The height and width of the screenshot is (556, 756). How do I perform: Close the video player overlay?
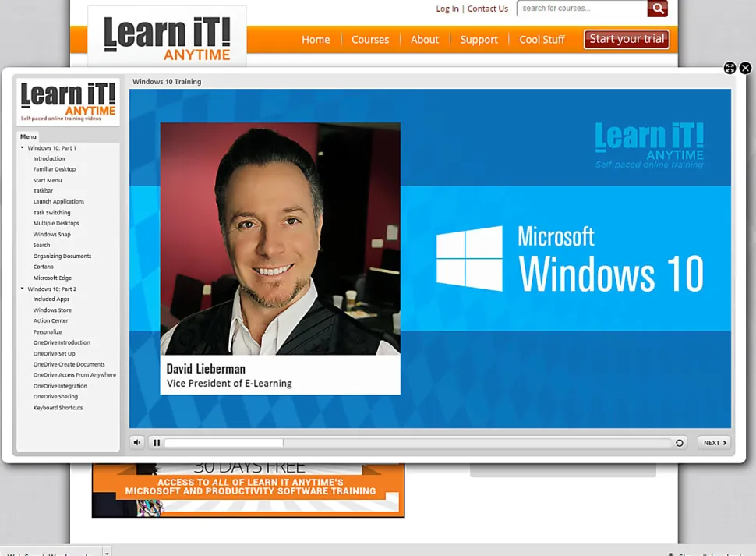[x=745, y=68]
